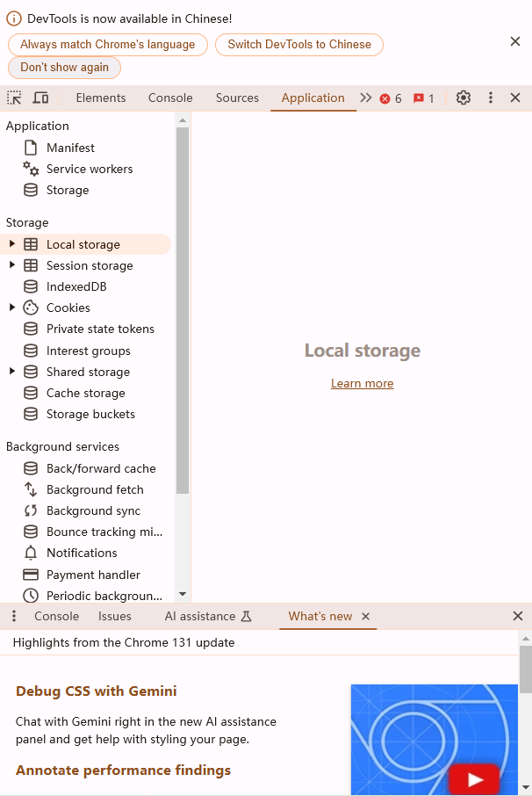Click the IndexedDB database icon
Screen dimensions: 532x796
pos(31,286)
